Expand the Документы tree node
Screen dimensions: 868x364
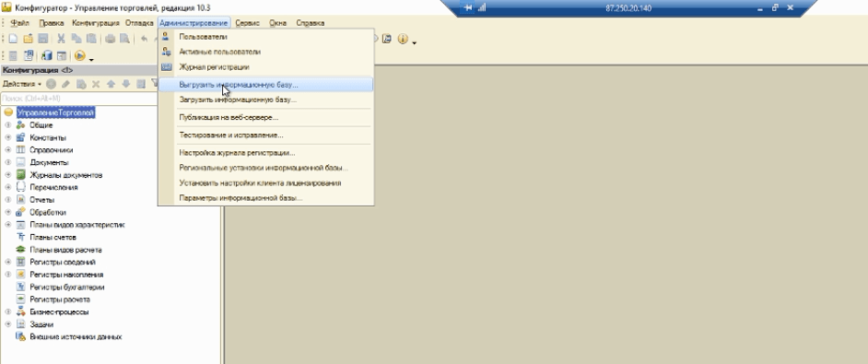[7, 163]
